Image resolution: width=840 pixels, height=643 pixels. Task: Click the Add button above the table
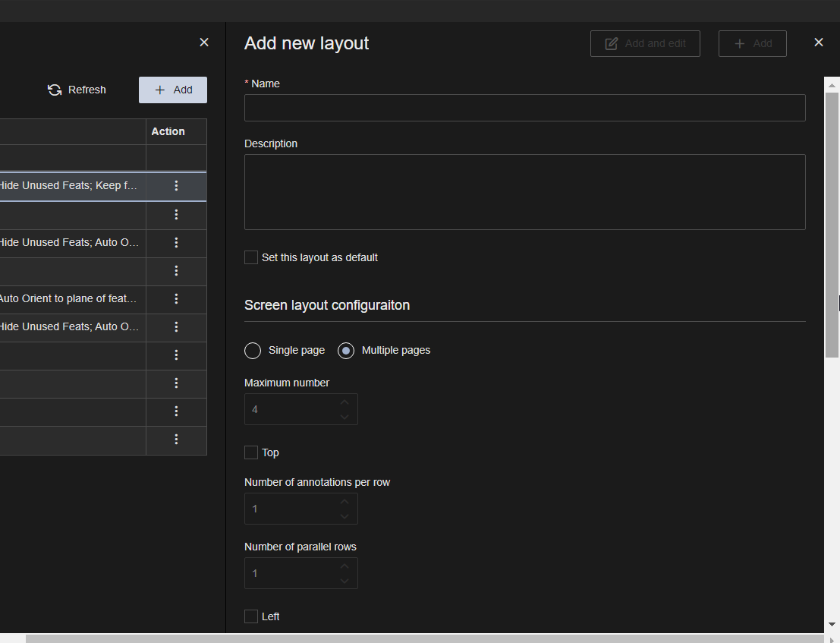pyautogui.click(x=173, y=90)
